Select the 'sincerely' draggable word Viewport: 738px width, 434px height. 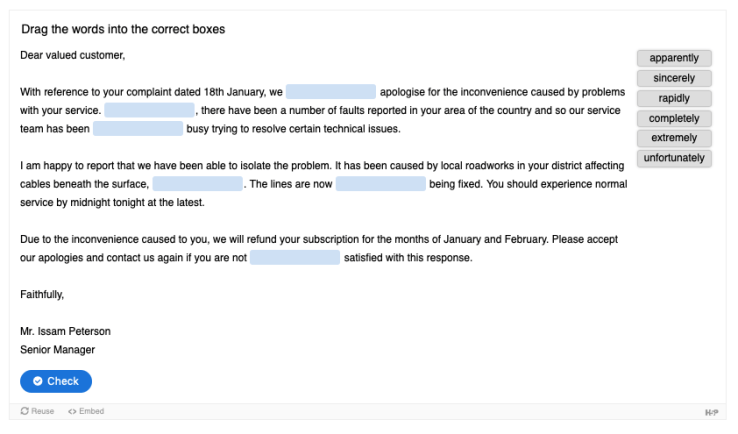point(674,78)
